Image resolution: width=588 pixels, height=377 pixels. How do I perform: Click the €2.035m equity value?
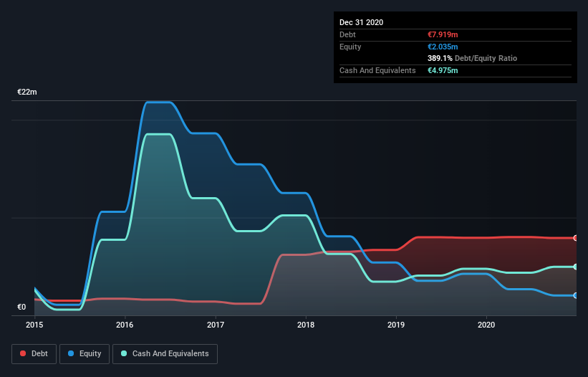[443, 47]
